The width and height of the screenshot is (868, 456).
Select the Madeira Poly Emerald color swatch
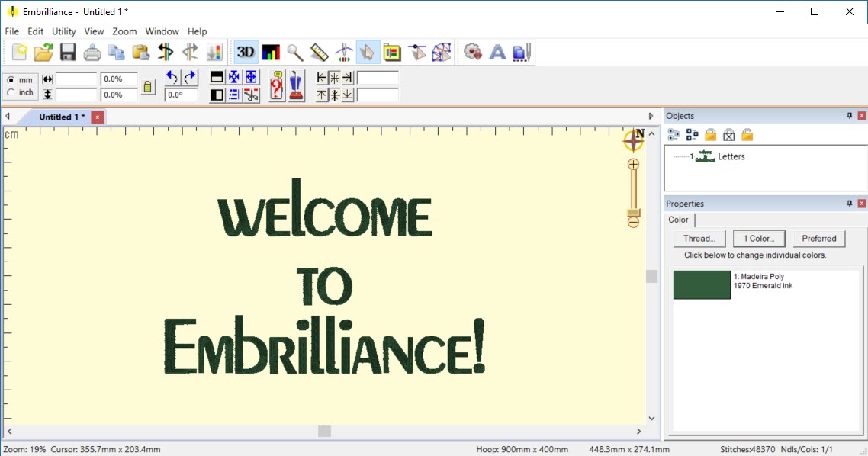tap(700, 285)
